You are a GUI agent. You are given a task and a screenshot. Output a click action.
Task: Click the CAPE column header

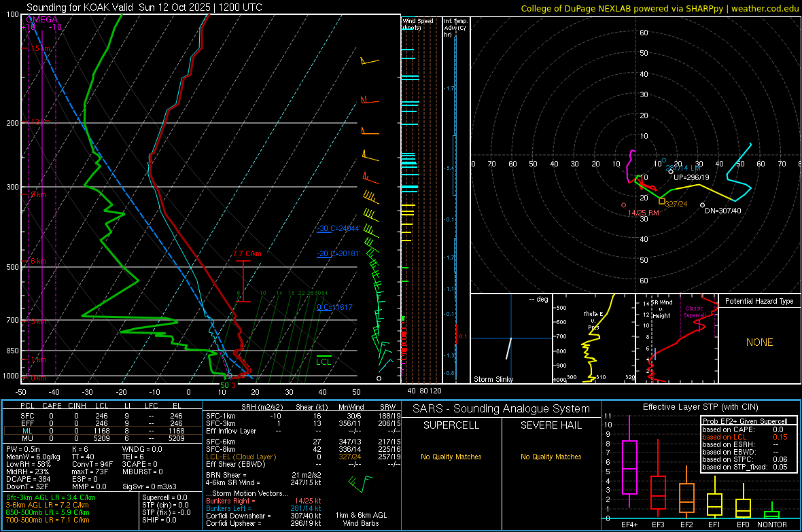point(52,406)
